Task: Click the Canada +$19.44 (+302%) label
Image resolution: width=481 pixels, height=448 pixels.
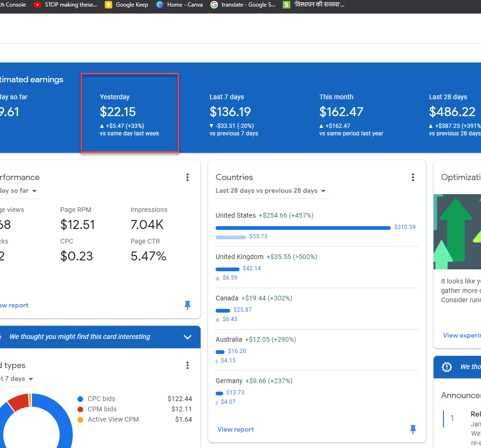Action: tap(267, 298)
